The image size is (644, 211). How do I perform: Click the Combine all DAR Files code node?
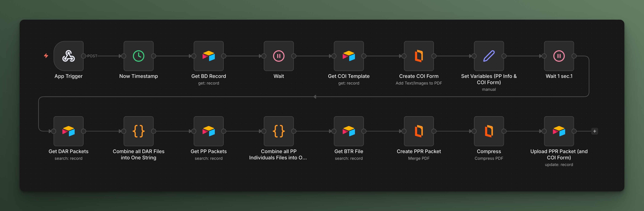point(138,131)
